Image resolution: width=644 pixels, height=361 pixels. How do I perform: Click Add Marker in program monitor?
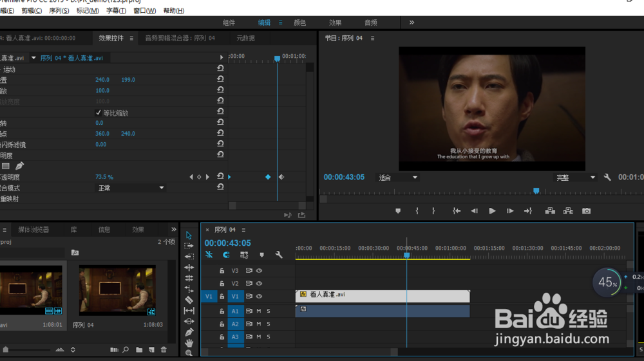397,211
